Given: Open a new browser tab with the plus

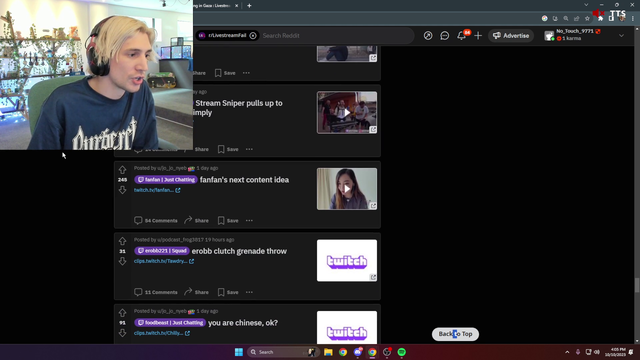Looking at the screenshot, I should 249,6.
